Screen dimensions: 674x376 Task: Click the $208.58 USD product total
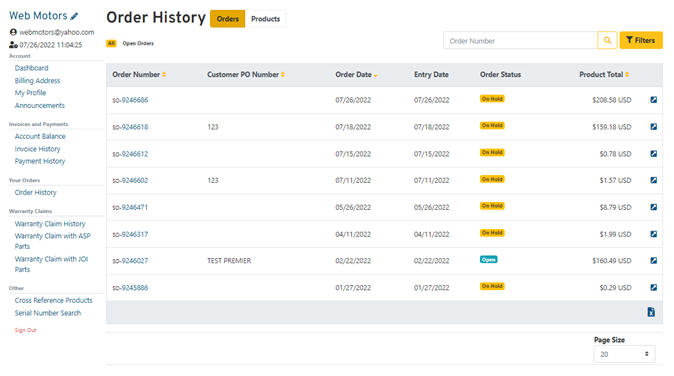tap(612, 100)
